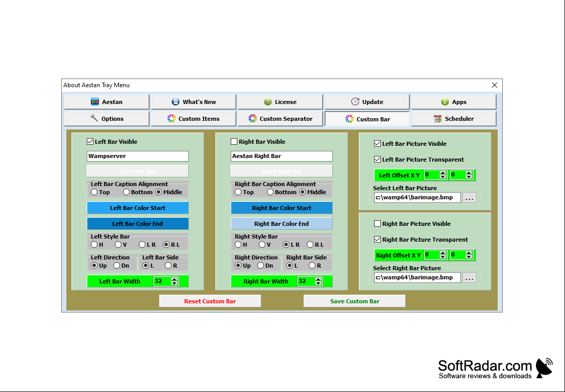Click the Custom Items color wheel icon
Viewport: 565px width, 392px height.
pos(171,118)
